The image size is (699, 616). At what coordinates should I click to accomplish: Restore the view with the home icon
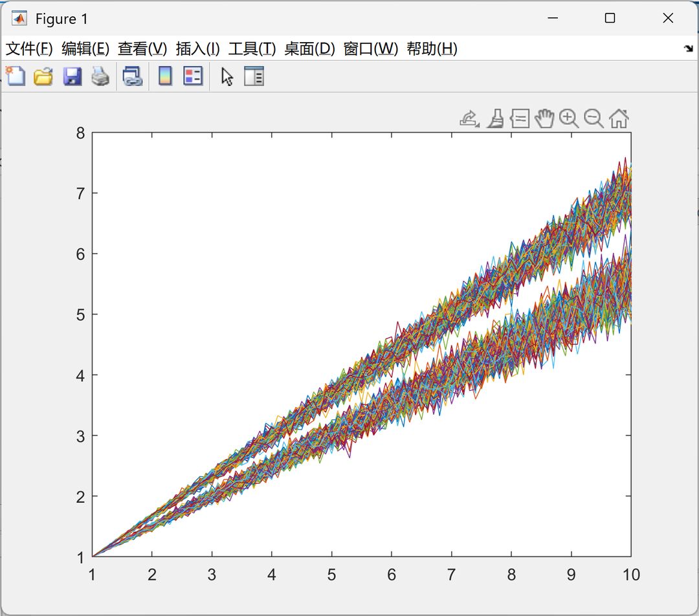coord(619,119)
